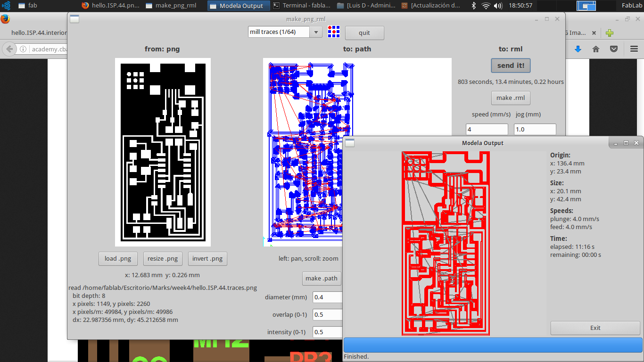
Task: Switch to hello.ISP.44.pn... Firefox taskbar item
Action: coord(110,6)
